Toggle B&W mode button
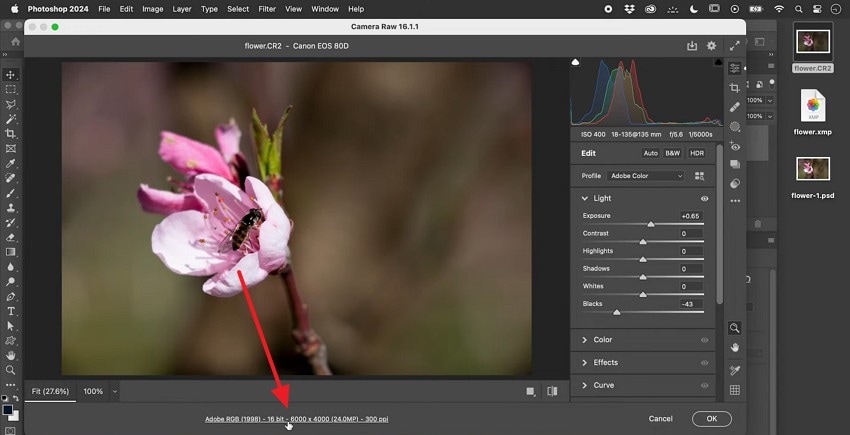Image resolution: width=850 pixels, height=435 pixels. pyautogui.click(x=673, y=153)
